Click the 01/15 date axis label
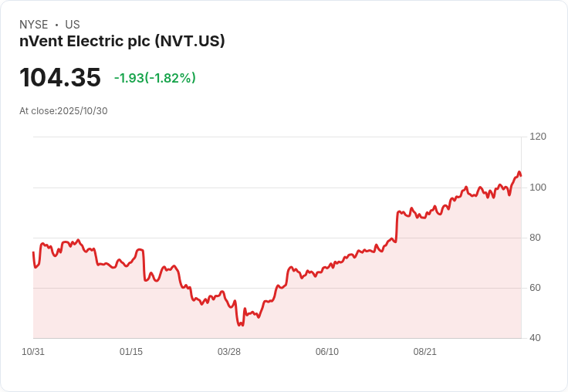Viewport: 568px width, 392px height. pos(131,352)
